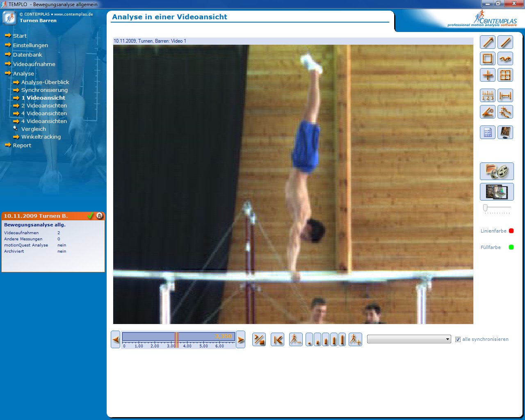Image resolution: width=525 pixels, height=420 pixels.
Task: Select the middle playback speed bar
Action: click(x=326, y=340)
